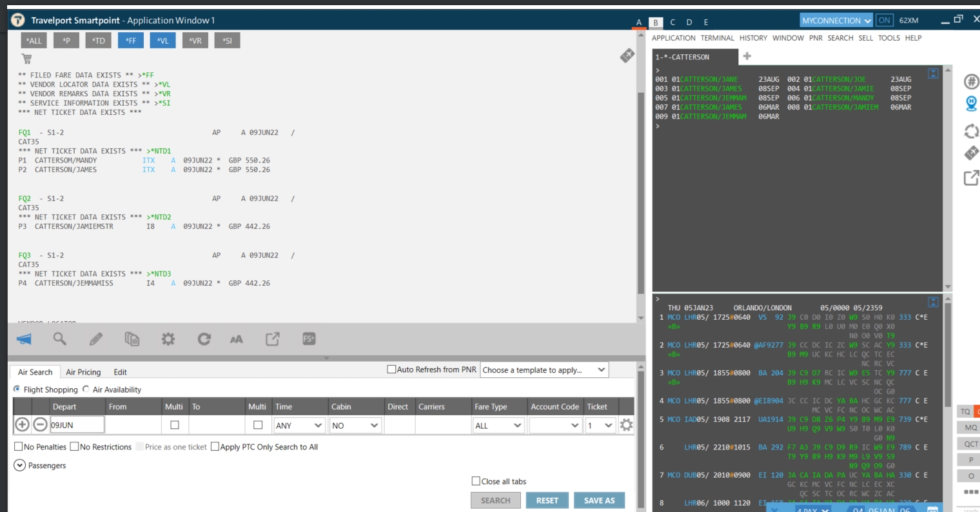The width and height of the screenshot is (980, 512).
Task: Click the ticket icon in right sidebar
Action: coord(971,153)
